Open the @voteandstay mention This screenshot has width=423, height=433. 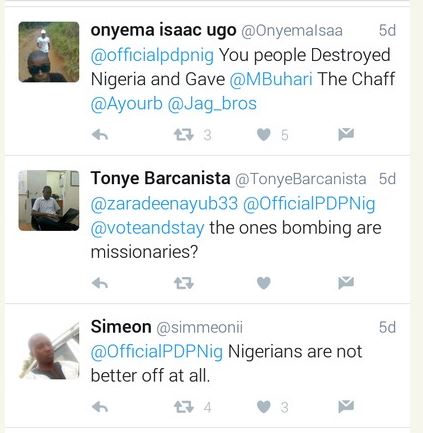pyautogui.click(x=147, y=228)
